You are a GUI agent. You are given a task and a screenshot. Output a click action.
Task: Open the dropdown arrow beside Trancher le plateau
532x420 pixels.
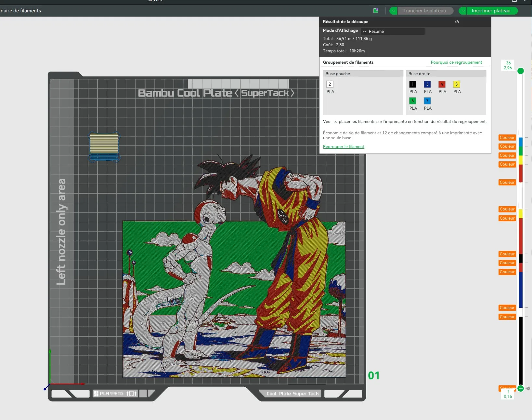394,11
